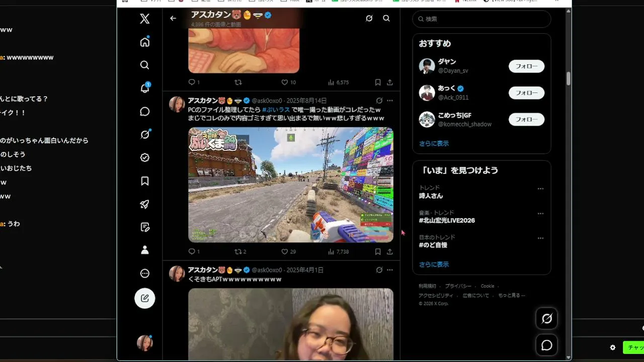Image resolution: width=644 pixels, height=362 pixels.
Task: Open the account avatar at sidebar bottom
Action: 145,343
